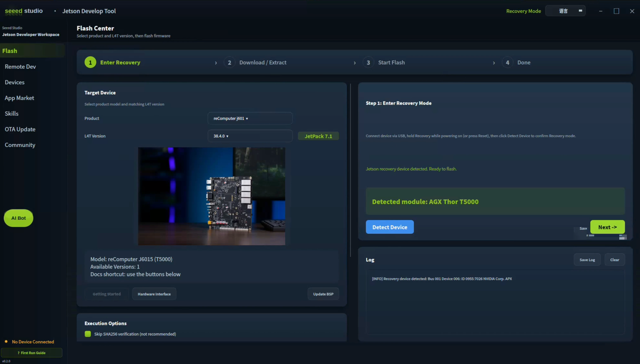Image resolution: width=640 pixels, height=364 pixels.
Task: Click the Target Device heading
Action: pos(100,93)
